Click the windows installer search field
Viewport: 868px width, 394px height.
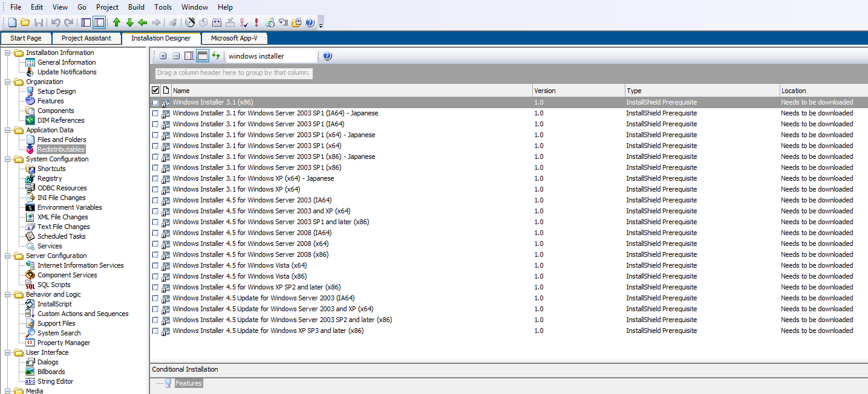271,56
